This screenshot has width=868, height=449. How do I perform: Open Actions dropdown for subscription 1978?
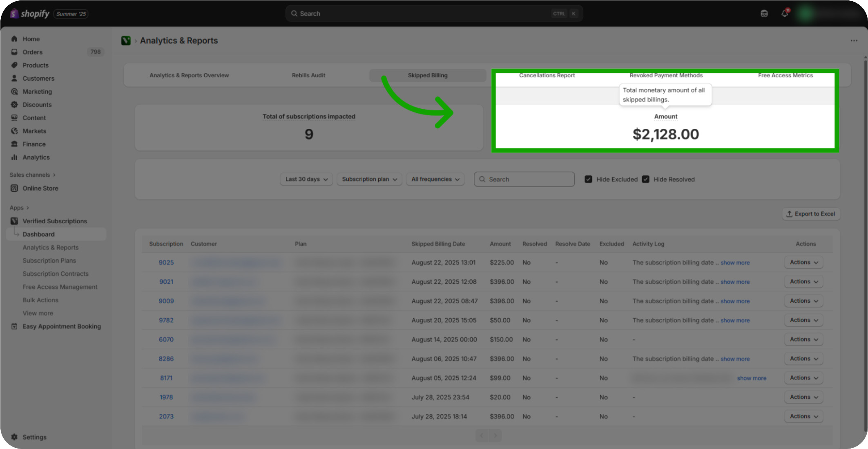click(803, 397)
